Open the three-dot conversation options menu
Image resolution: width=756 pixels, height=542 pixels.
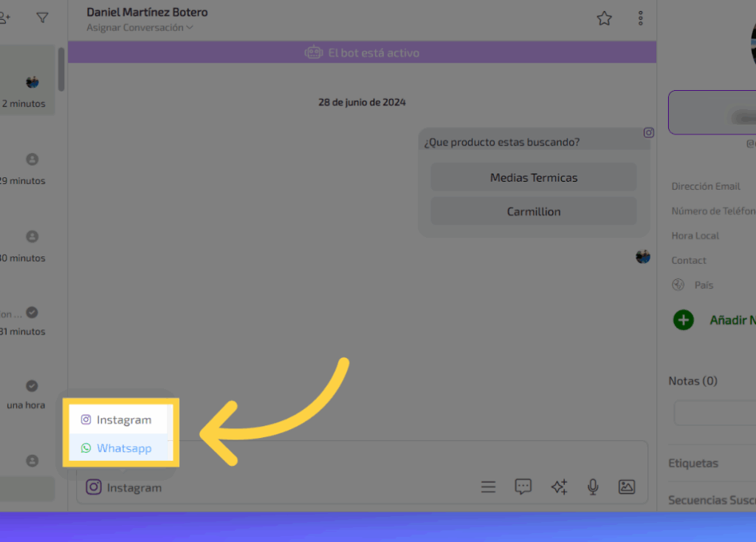(x=640, y=18)
